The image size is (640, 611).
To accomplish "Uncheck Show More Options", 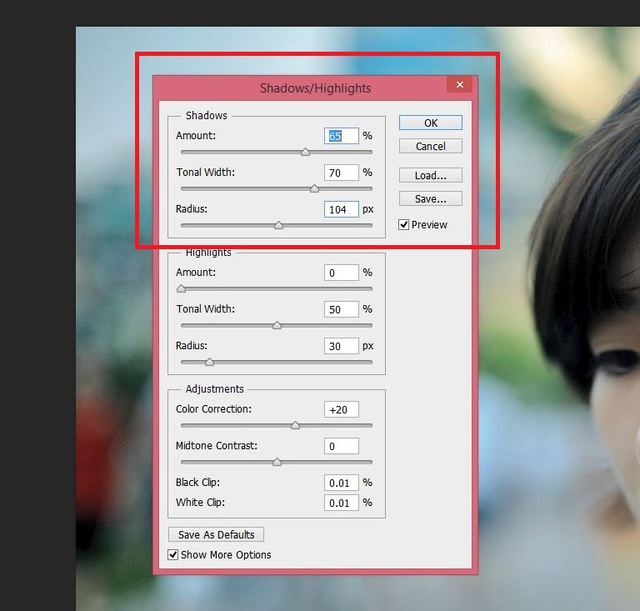I will 173,555.
